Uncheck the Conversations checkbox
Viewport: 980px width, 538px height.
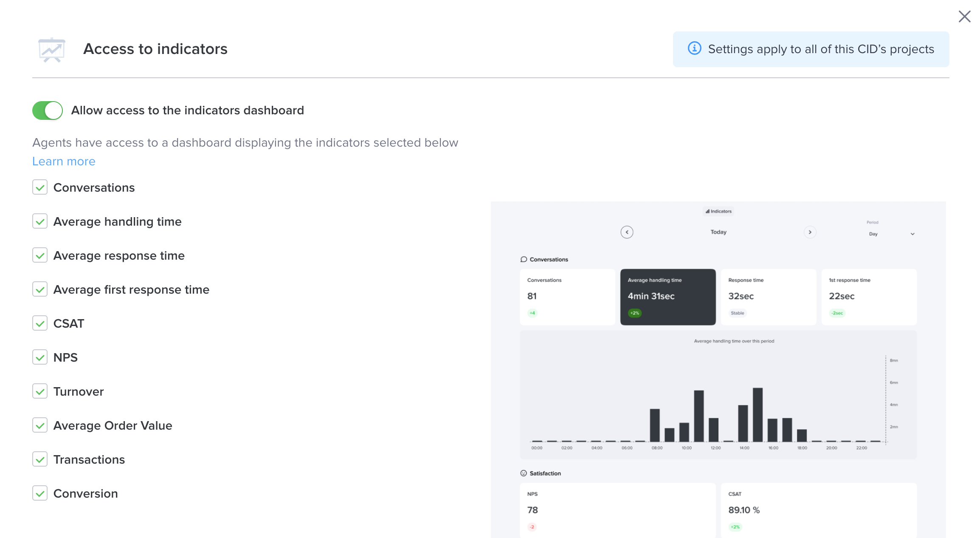(40, 187)
